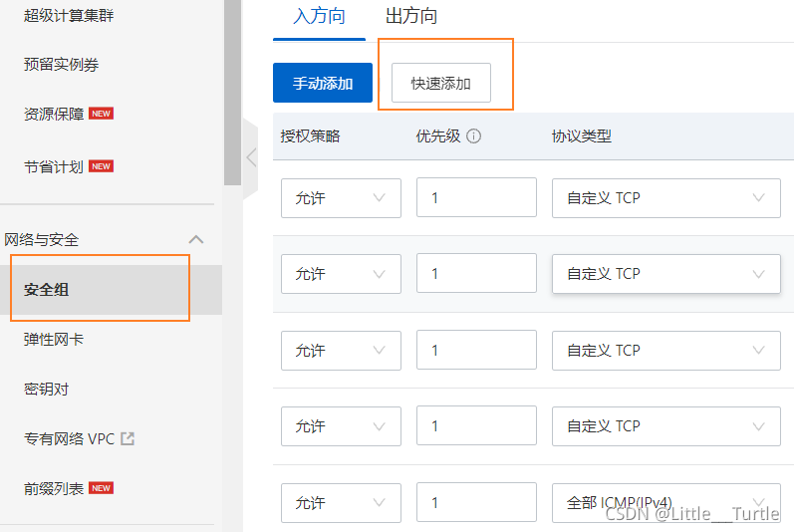Image resolution: width=794 pixels, height=532 pixels.
Task: Click the 优先级 column header
Action: (438, 135)
